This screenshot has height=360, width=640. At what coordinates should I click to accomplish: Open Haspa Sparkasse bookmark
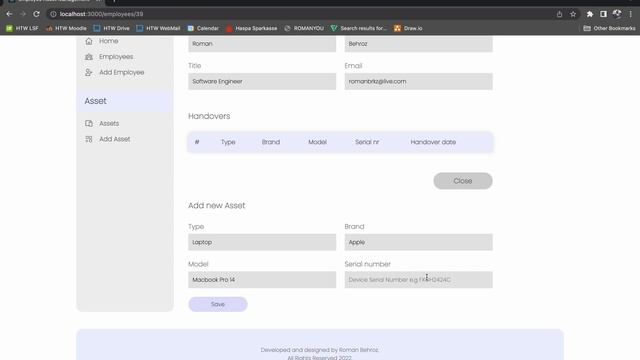click(251, 28)
